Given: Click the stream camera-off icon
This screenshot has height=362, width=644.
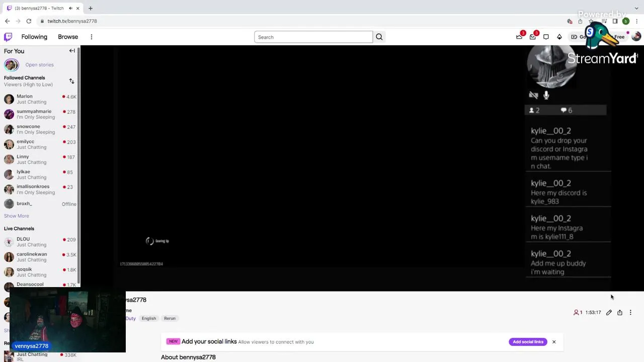Looking at the screenshot, I should click(533, 95).
